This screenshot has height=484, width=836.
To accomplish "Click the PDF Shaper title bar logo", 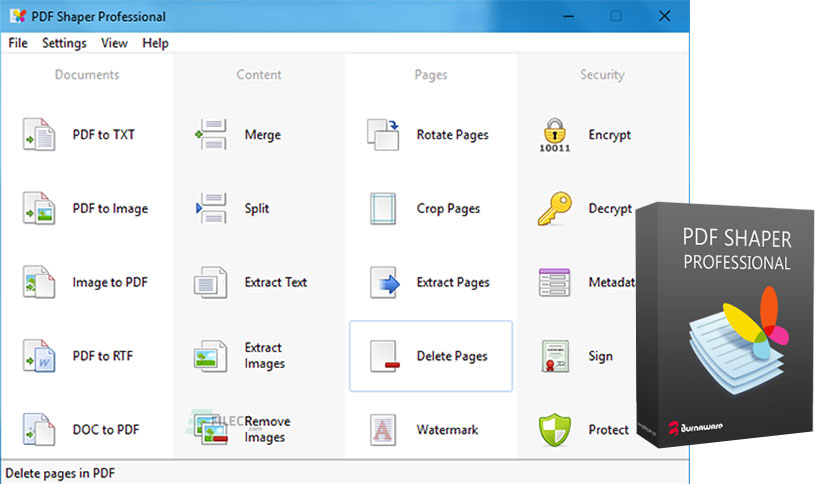I will (18, 16).
